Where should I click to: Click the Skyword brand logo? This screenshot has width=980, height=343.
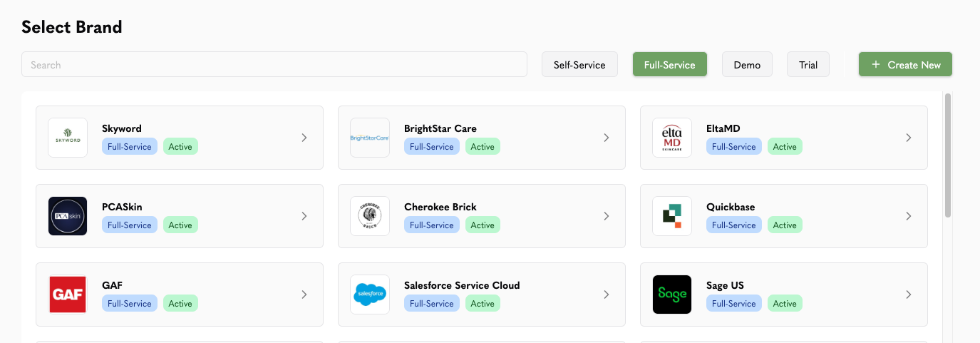[68, 138]
